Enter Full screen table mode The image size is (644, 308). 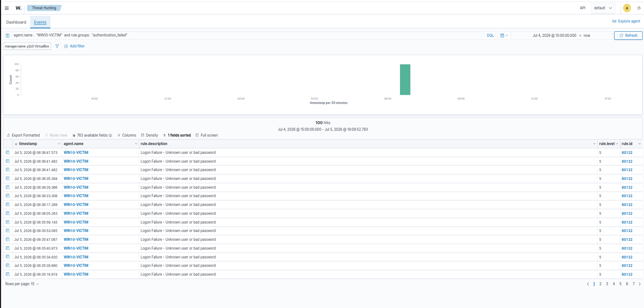coord(207,135)
